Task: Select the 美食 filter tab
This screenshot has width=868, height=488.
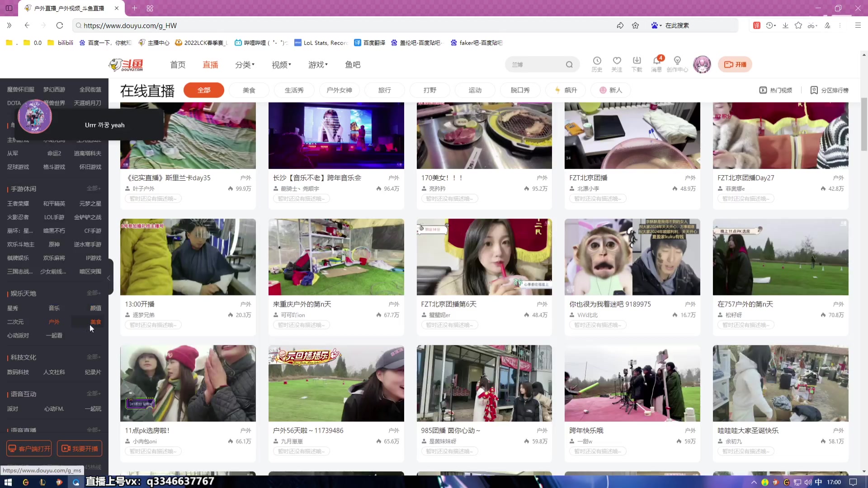Action: click(x=249, y=90)
